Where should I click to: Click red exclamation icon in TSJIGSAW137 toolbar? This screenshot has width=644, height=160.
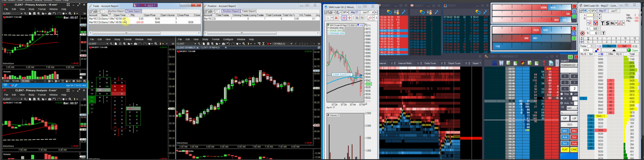(544, 63)
